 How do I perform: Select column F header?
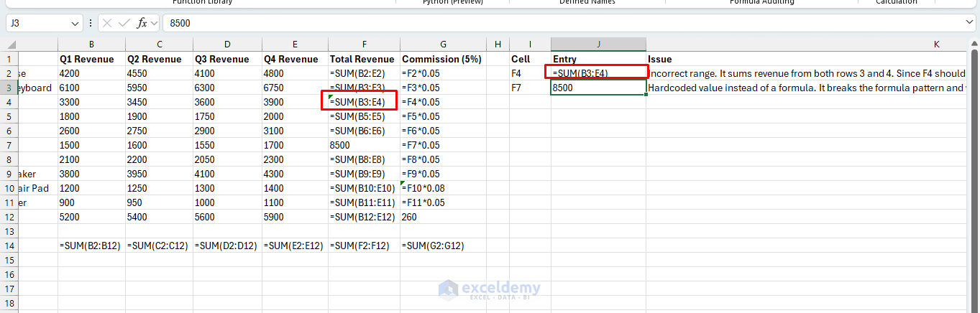pyautogui.click(x=364, y=45)
